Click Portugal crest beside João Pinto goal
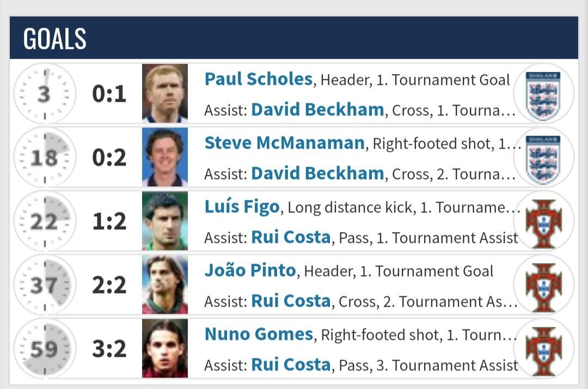 coord(543,285)
